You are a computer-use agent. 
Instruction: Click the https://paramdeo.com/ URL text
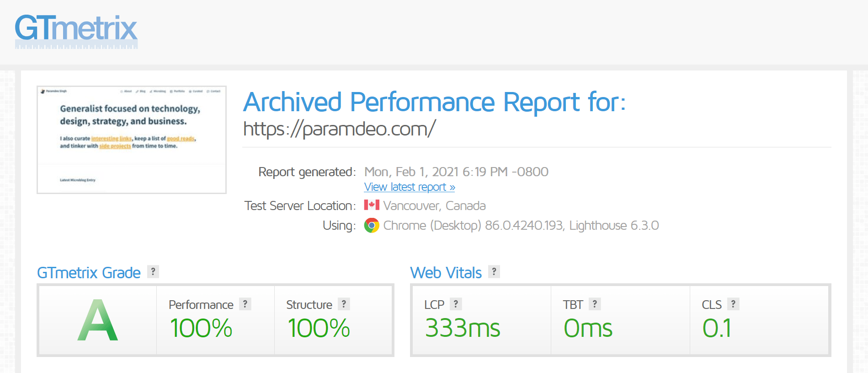339,129
